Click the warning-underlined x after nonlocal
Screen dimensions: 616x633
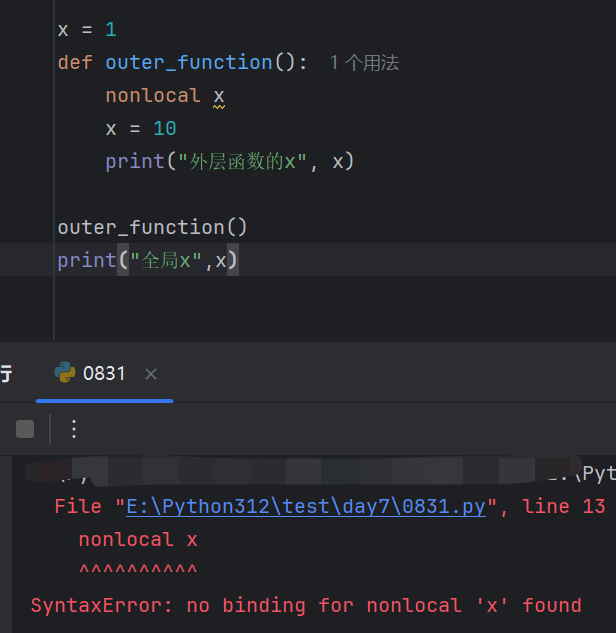tap(219, 97)
